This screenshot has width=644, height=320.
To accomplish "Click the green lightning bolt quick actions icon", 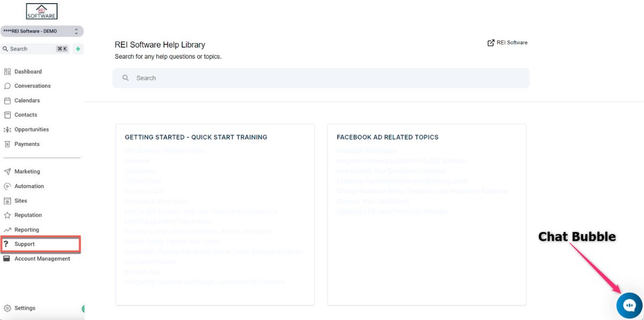I will (78, 49).
